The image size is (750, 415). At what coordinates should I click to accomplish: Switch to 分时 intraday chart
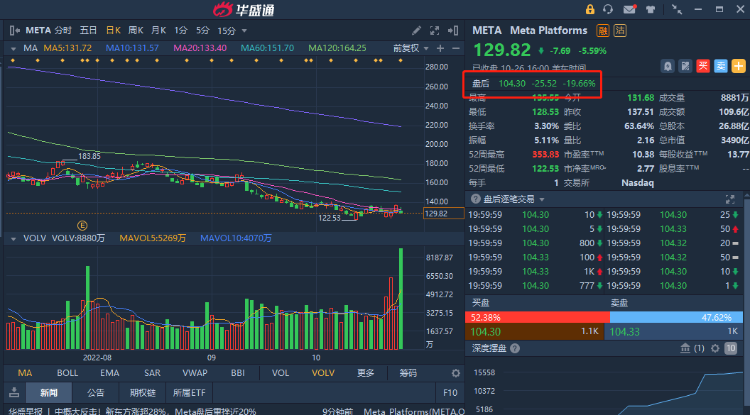pos(63,31)
